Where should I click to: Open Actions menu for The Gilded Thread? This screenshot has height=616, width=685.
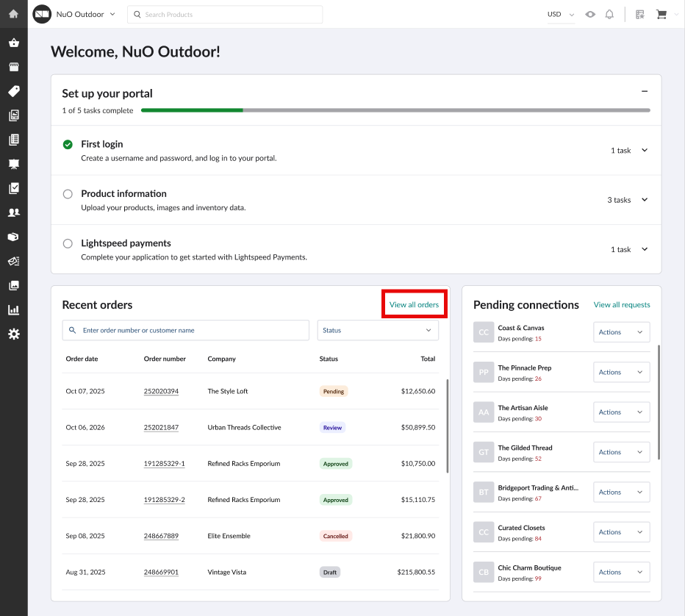tap(621, 452)
